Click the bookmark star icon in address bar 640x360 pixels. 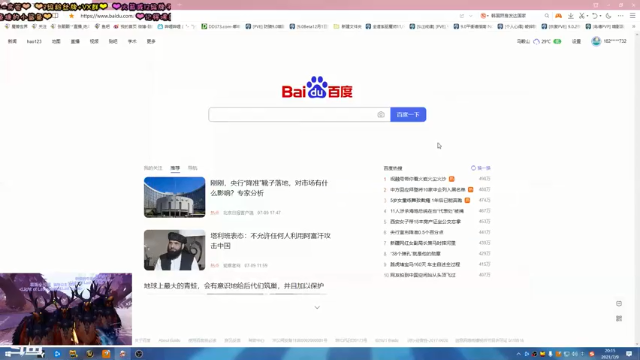pos(71,16)
